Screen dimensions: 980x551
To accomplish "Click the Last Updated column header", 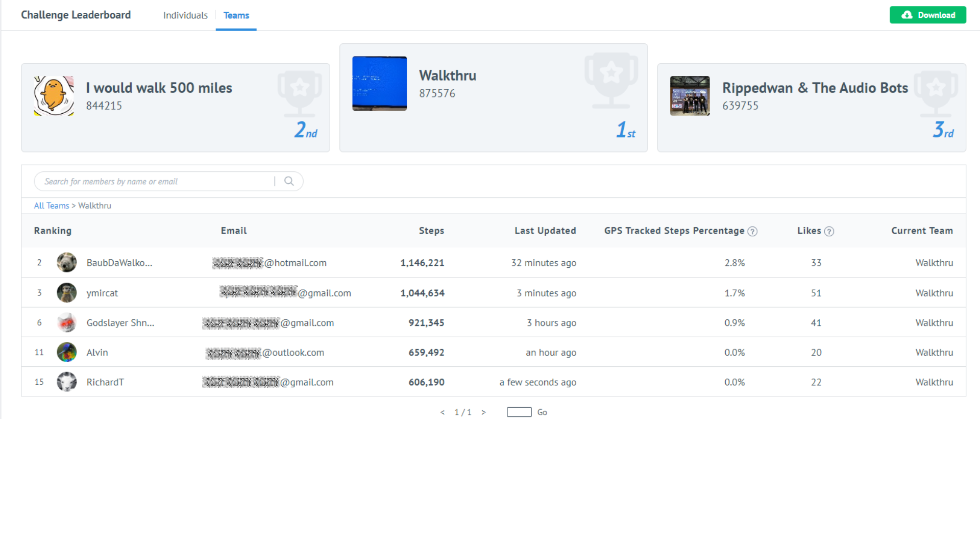I will pos(545,231).
